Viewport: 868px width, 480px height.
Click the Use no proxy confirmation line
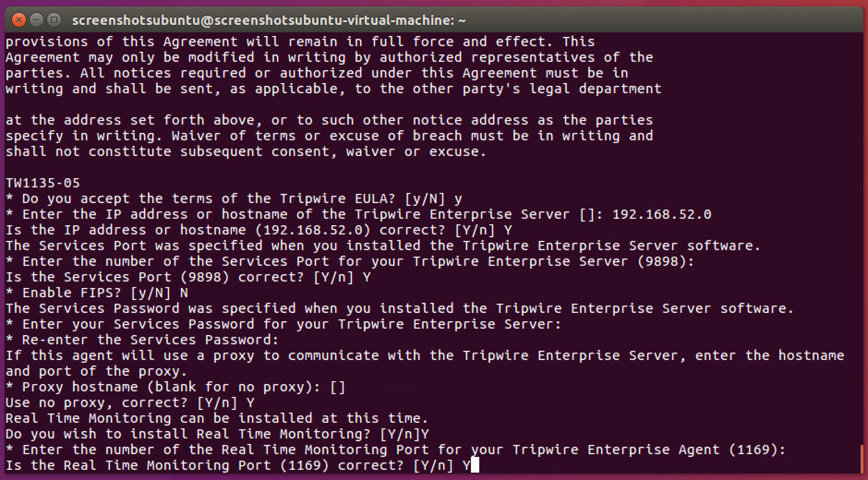(x=130, y=402)
